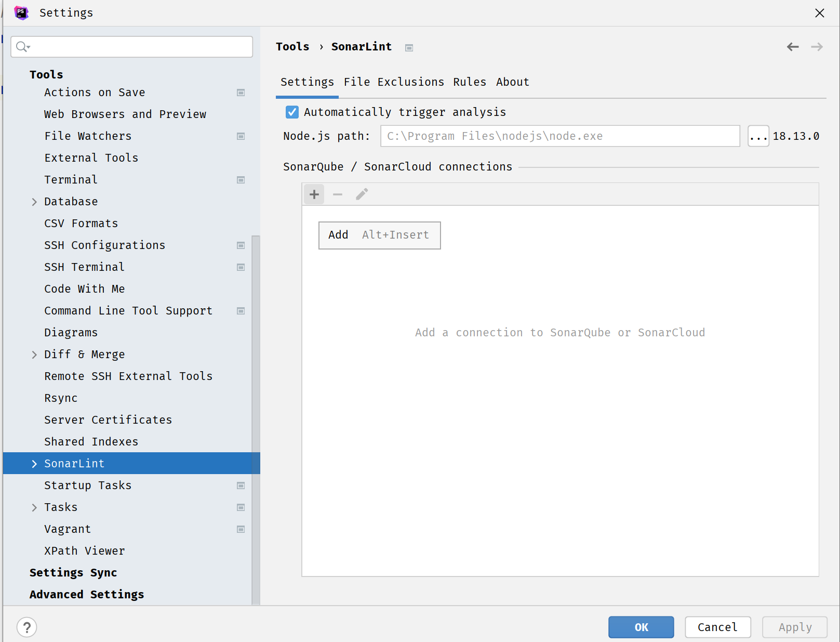
Task: Click the search magnifier icon
Action: pos(22,47)
